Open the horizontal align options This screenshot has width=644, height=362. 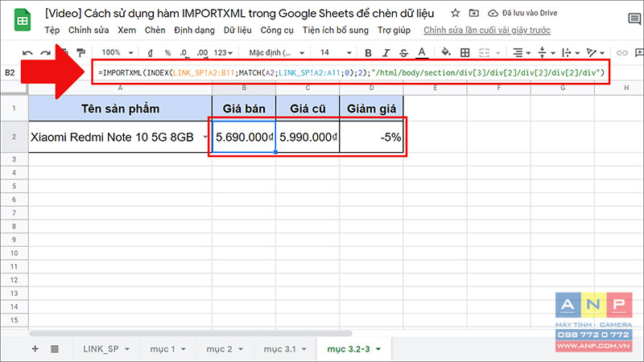[521, 52]
